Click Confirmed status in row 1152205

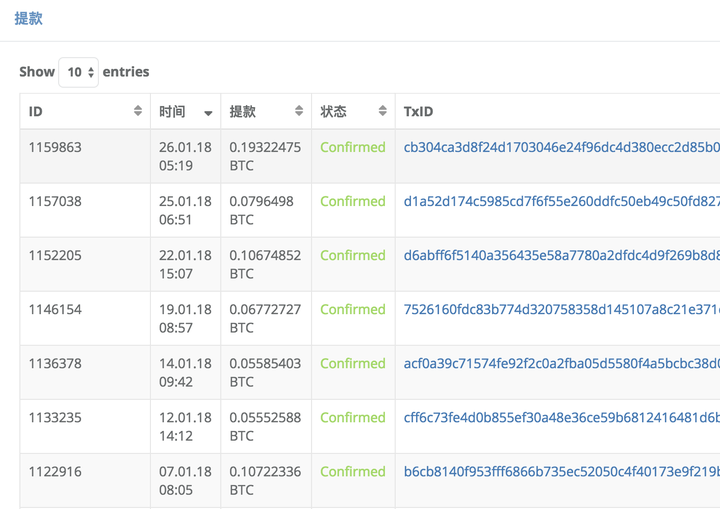353,255
